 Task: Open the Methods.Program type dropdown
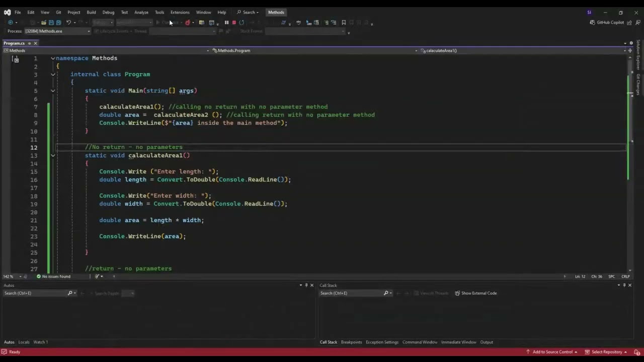pyautogui.click(x=314, y=50)
